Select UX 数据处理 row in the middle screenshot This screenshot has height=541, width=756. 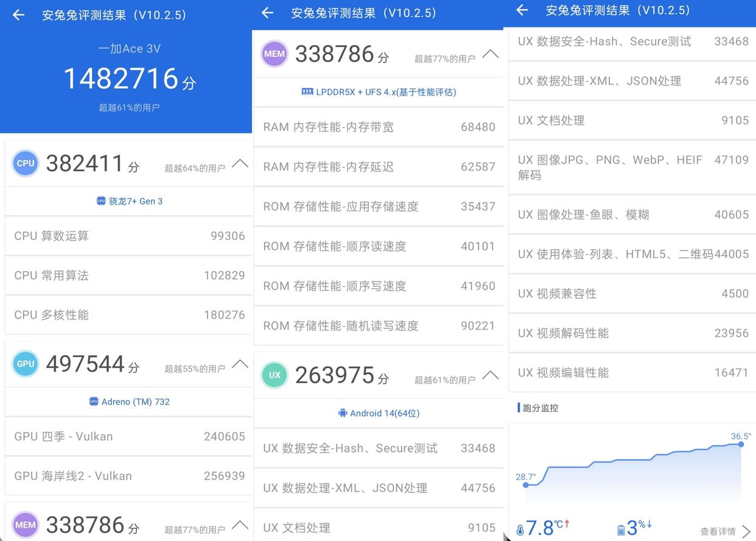tap(379, 488)
